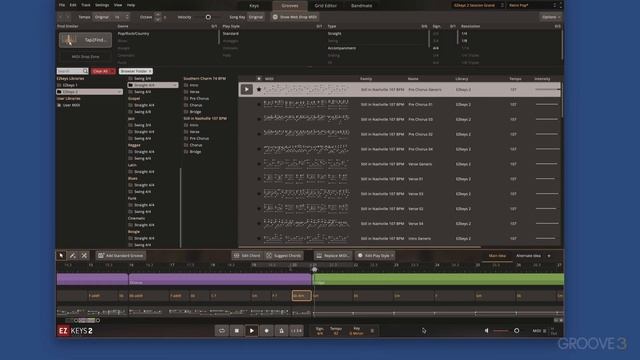Switch to the Grid Editor tab
This screenshot has height=360, width=640.
[325, 6]
